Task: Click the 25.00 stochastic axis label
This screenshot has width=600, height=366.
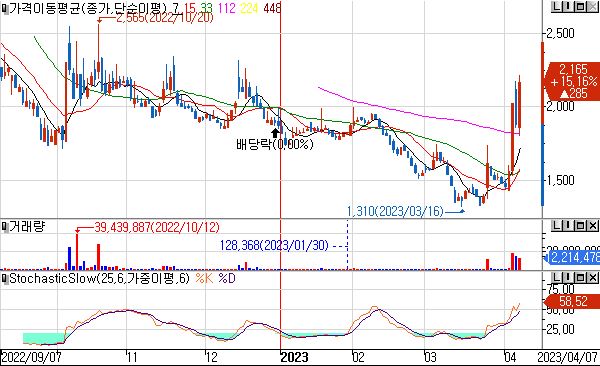Action: (561, 328)
